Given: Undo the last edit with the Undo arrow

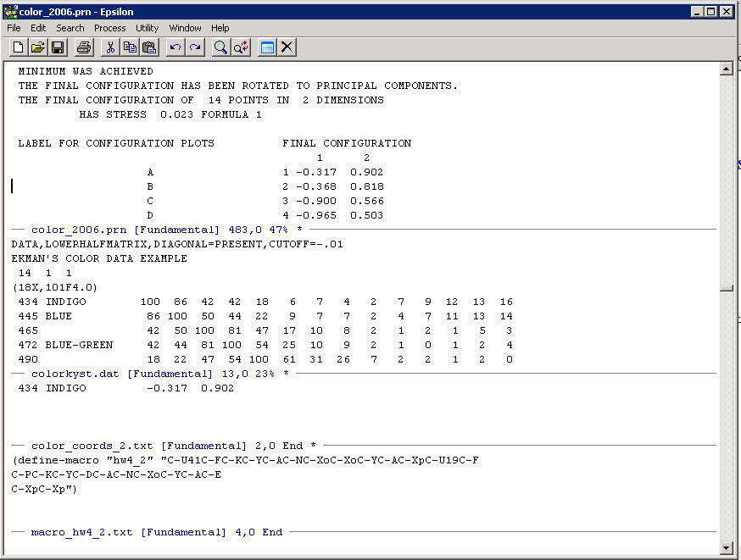Looking at the screenshot, I should tap(175, 47).
